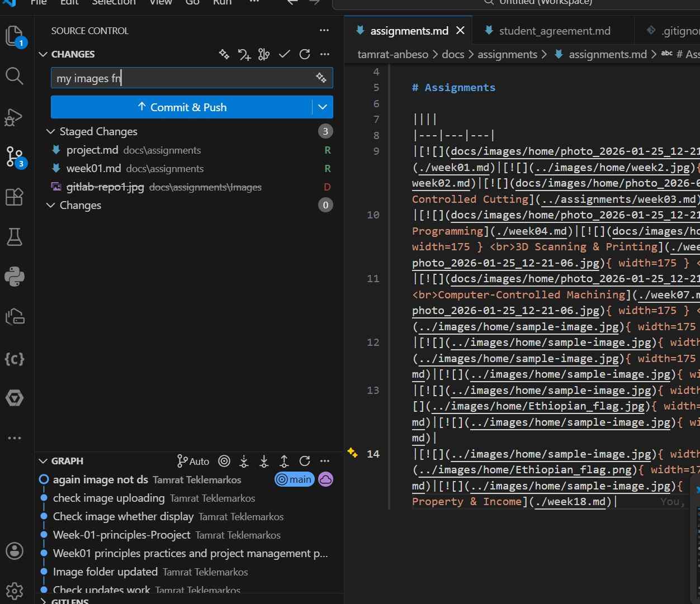The image size is (700, 604).
Task: Open the Search view icon
Action: (15, 75)
